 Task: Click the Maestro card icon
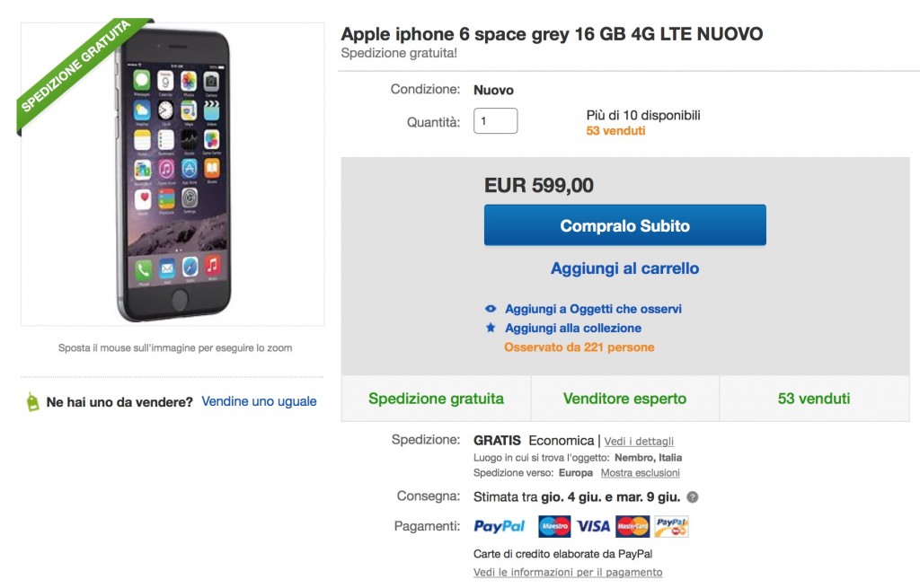554,526
